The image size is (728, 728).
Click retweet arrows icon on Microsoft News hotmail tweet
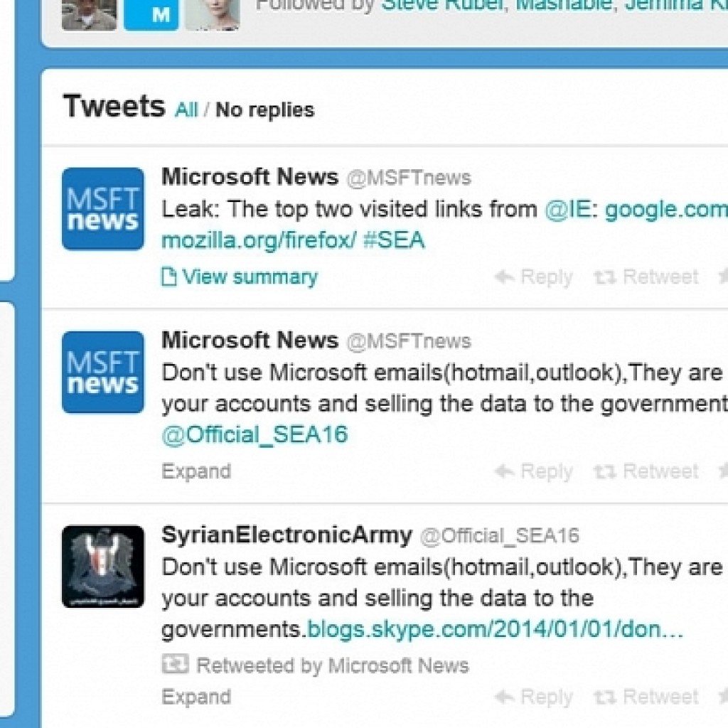click(x=605, y=472)
